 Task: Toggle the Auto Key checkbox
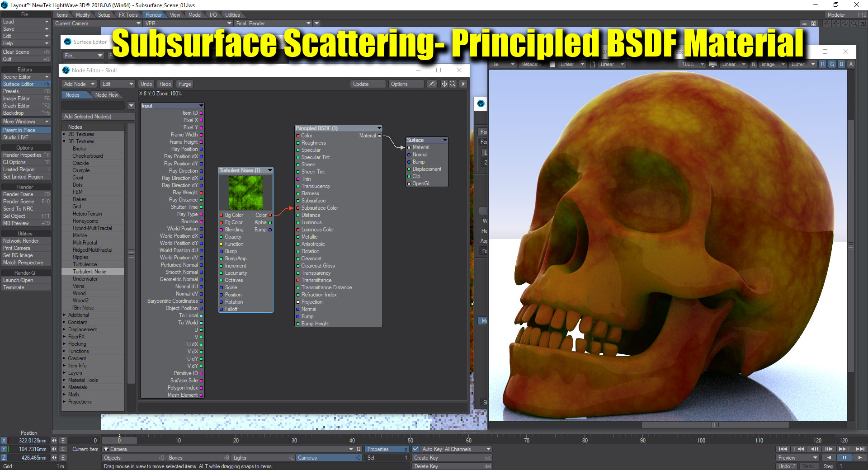(415, 449)
